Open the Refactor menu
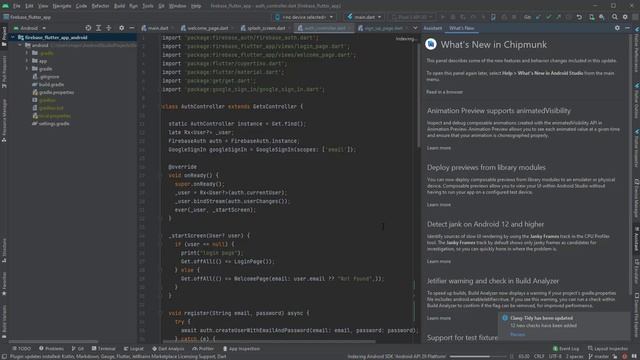This screenshot has height=360, width=640. click(100, 6)
